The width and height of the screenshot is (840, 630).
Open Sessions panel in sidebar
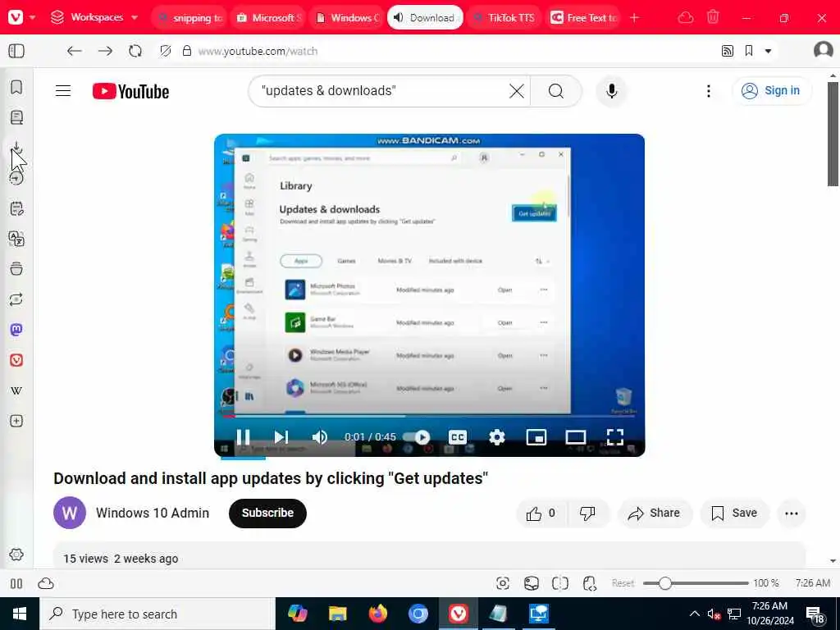16,299
